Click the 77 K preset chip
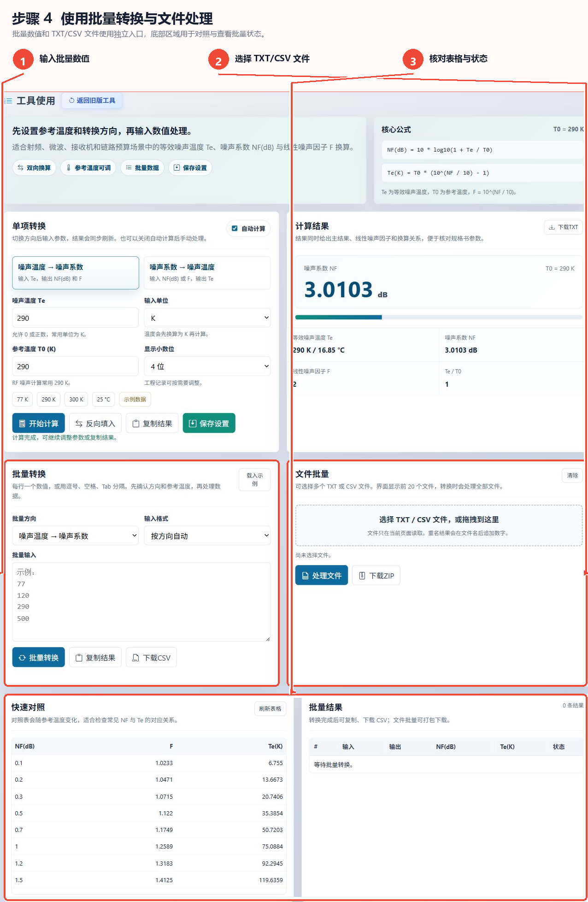This screenshot has width=588, height=902. pos(23,399)
